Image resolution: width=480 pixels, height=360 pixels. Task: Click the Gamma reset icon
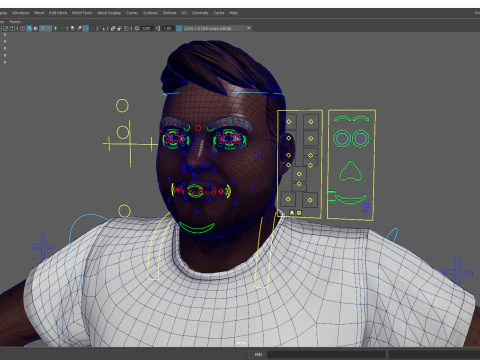158,28
